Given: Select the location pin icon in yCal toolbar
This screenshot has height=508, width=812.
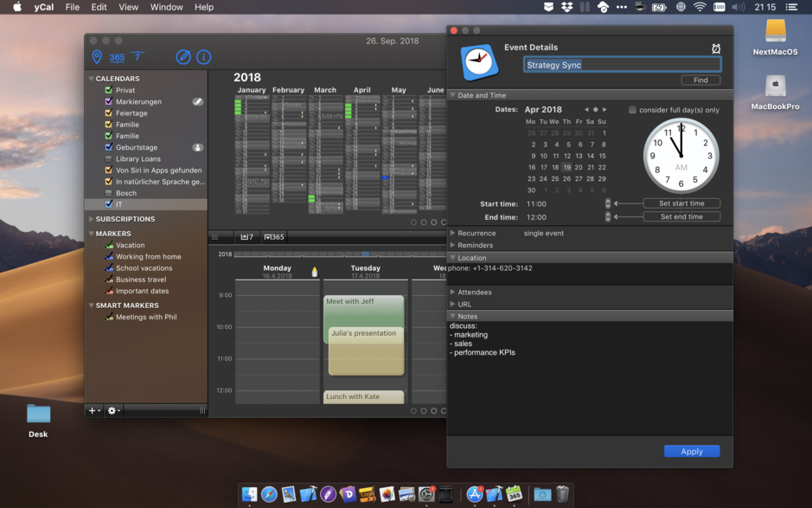Looking at the screenshot, I should [97, 57].
